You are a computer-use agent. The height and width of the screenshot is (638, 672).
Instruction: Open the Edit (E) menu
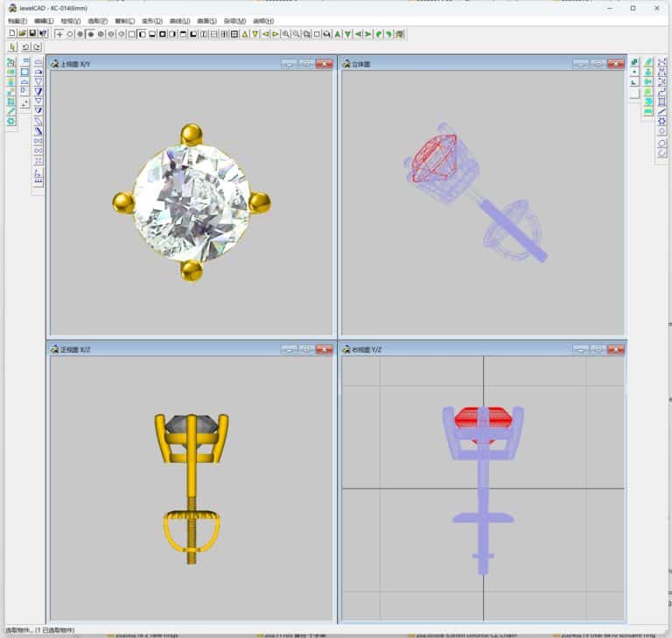pos(44,21)
